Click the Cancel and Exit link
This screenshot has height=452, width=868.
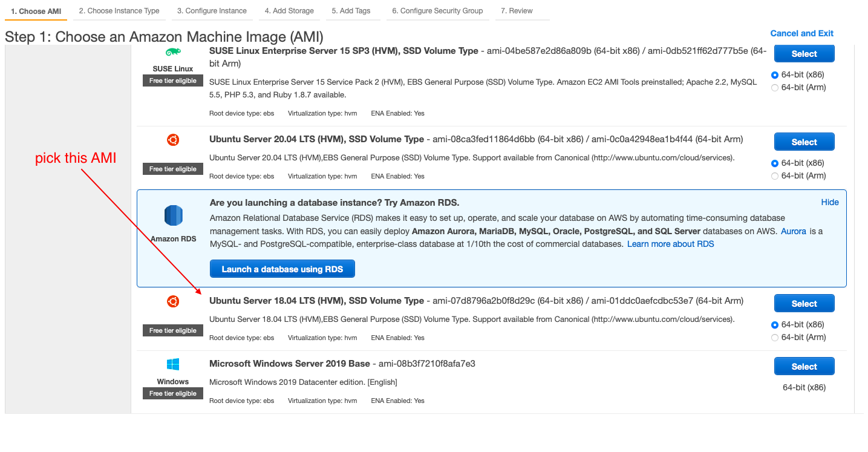pos(801,33)
